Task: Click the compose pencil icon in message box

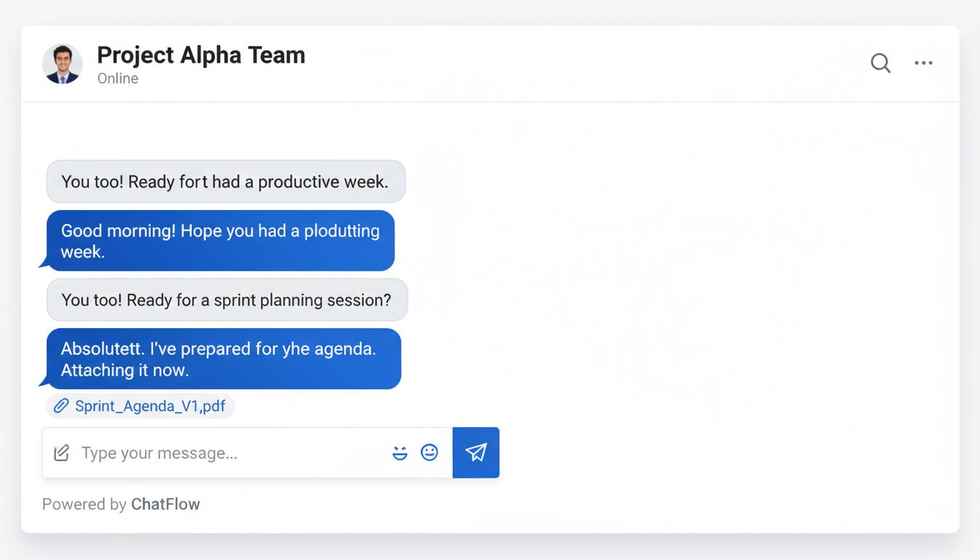Action: (62, 453)
